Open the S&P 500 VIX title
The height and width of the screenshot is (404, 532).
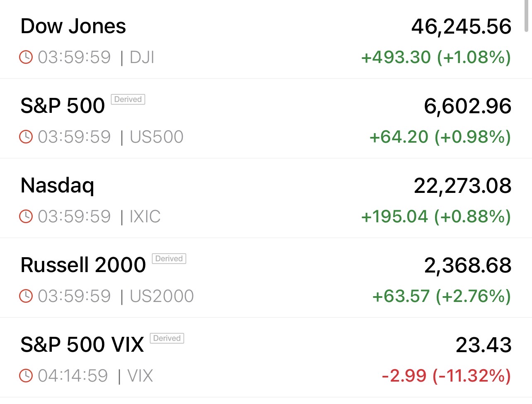(x=82, y=344)
